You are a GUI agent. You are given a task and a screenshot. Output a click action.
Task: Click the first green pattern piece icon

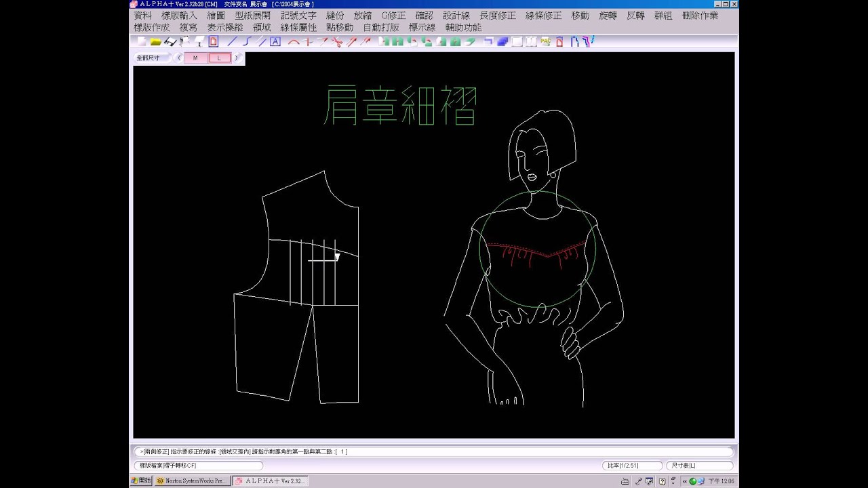point(383,41)
